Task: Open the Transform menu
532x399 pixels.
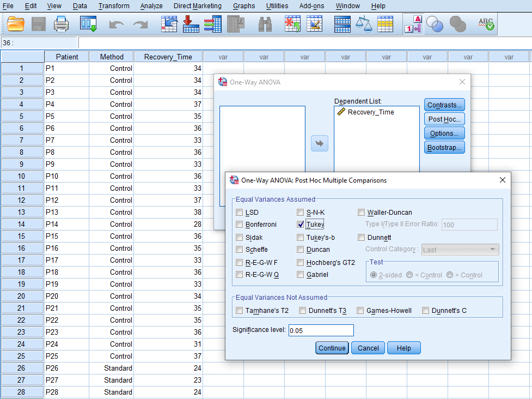Action: [x=114, y=6]
